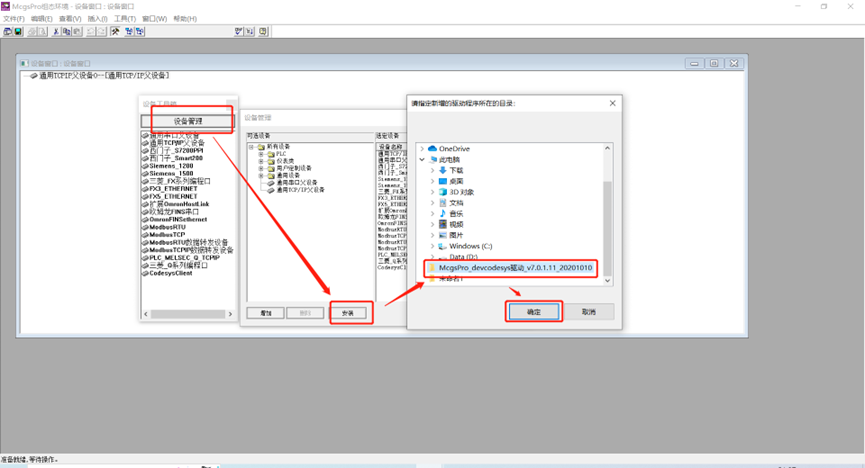This screenshot has height=468, width=865.
Task: Click the 文档 document icon
Action: (x=442, y=203)
